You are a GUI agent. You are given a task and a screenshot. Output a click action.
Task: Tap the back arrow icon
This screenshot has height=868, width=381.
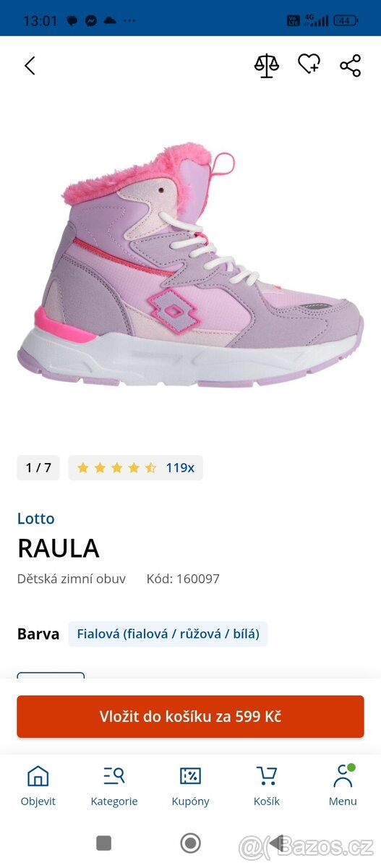30,66
